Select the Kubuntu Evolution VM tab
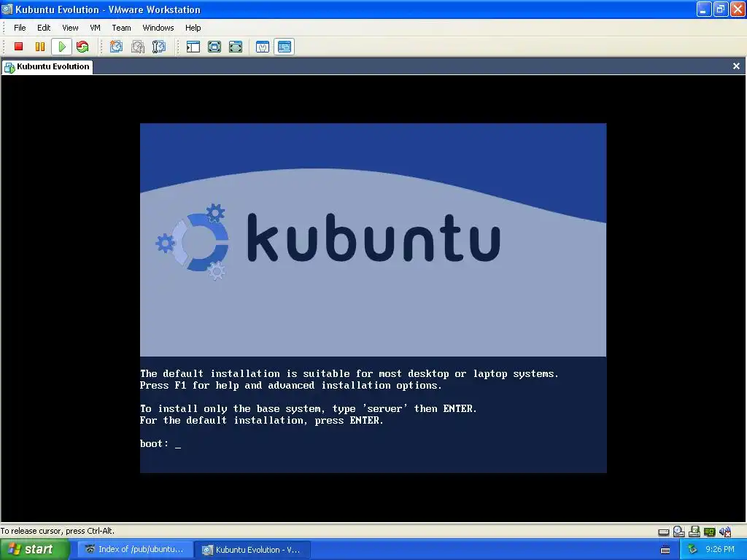This screenshot has height=560, width=747. [47, 66]
